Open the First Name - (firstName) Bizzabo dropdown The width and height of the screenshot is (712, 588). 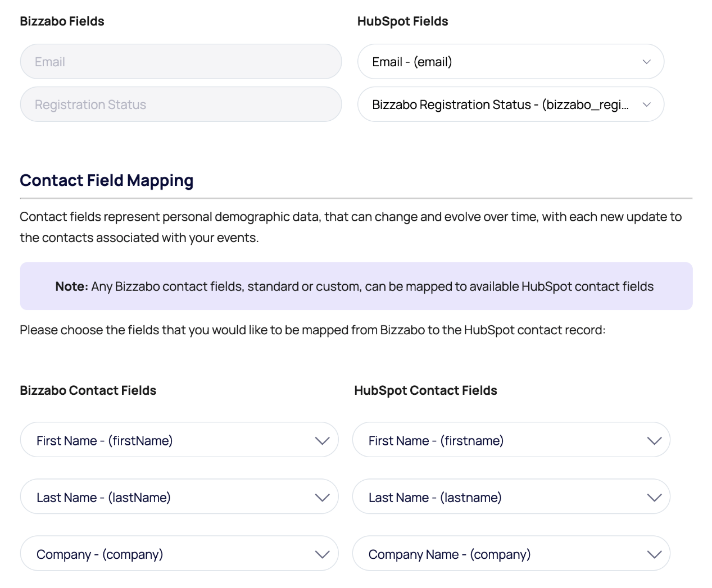(x=179, y=440)
